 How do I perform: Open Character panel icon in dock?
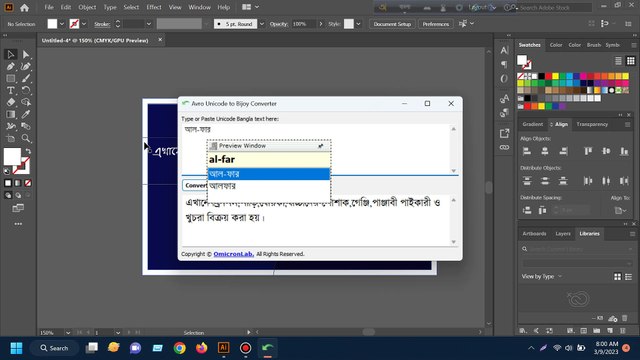pos(504,50)
